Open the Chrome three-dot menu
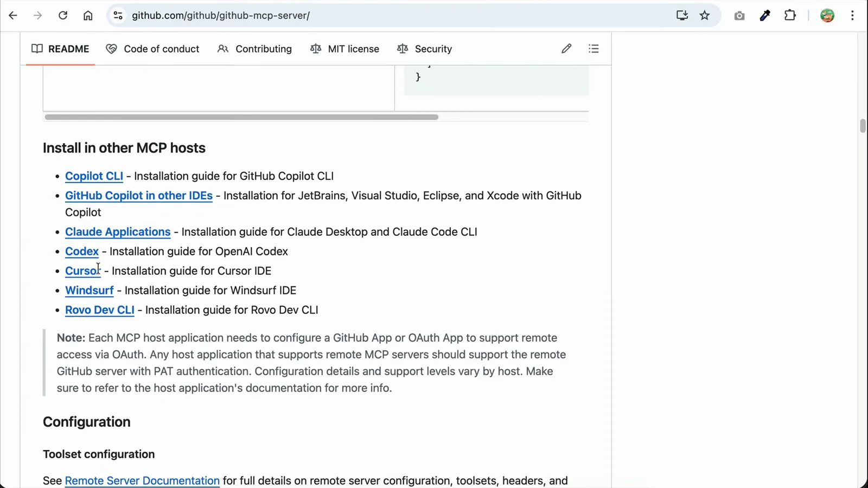This screenshot has width=868, height=488. (x=853, y=16)
